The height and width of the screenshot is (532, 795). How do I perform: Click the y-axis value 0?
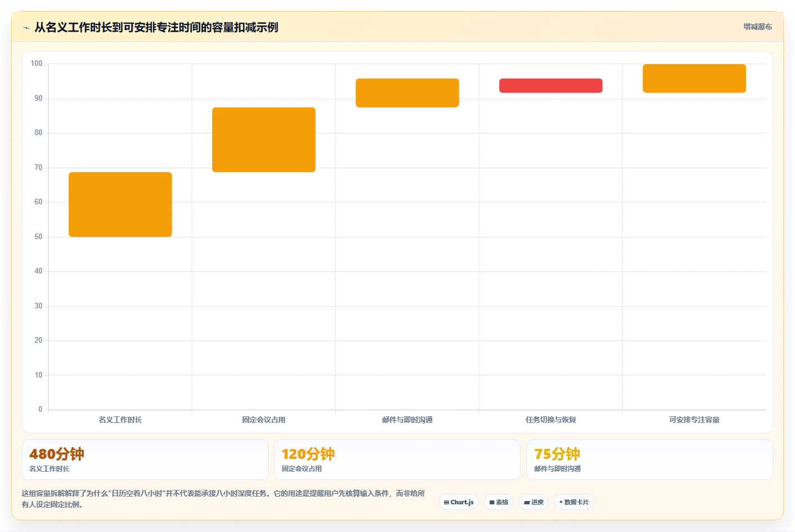pos(40,410)
